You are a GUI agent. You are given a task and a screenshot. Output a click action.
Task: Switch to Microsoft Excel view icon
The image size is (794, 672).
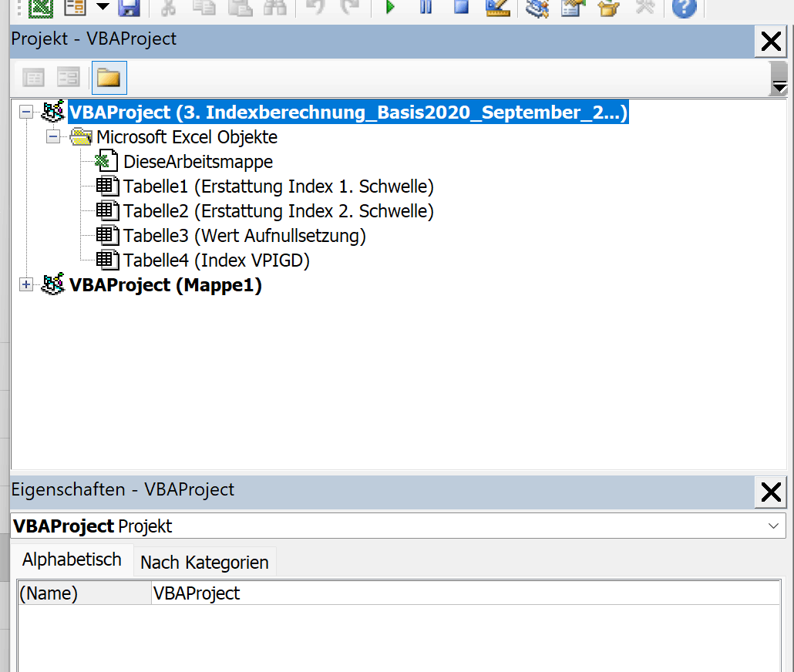[x=41, y=8]
